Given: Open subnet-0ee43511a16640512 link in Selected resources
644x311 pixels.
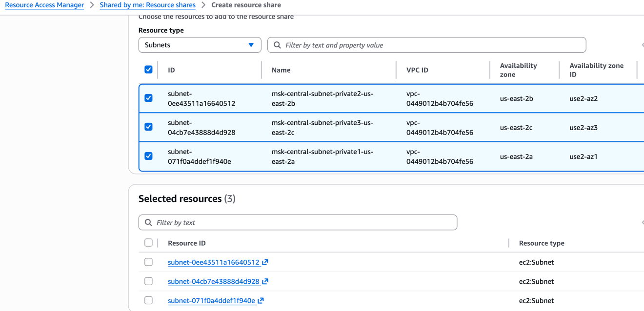Looking at the screenshot, I should point(214,262).
